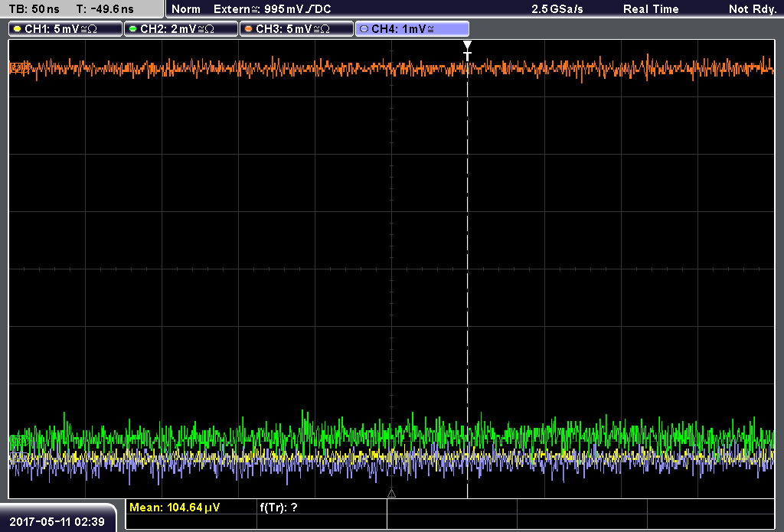This screenshot has width=784, height=532.
Task: Click the triangle time reference marker at bottom
Action: [x=391, y=494]
